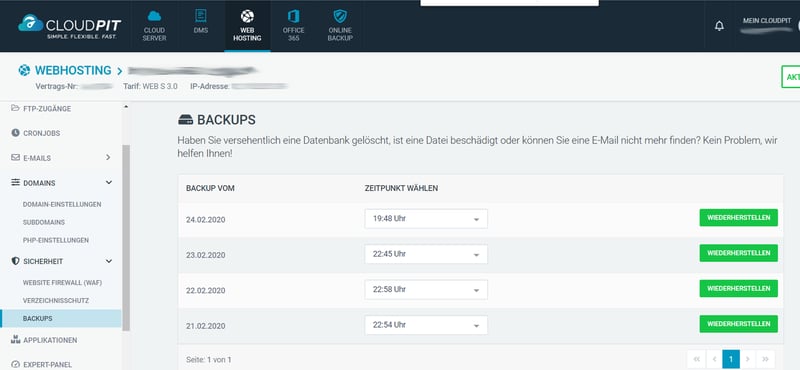Click the green-outlined AKT button
Viewport: 800px width, 370px height.
coord(791,77)
